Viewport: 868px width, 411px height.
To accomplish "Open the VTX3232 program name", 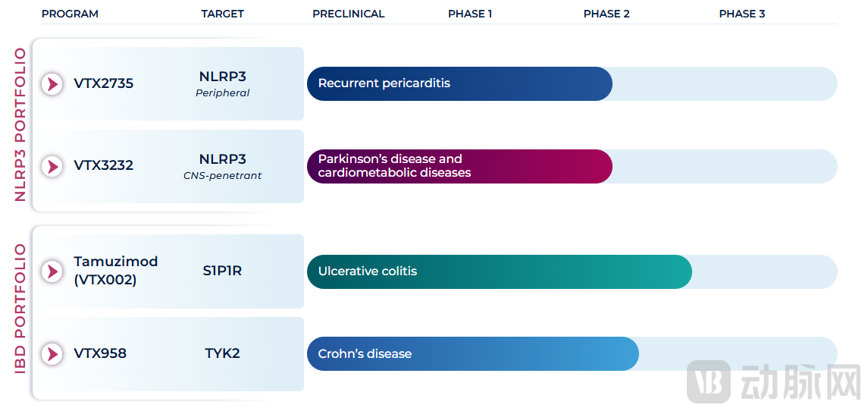I will click(x=104, y=165).
